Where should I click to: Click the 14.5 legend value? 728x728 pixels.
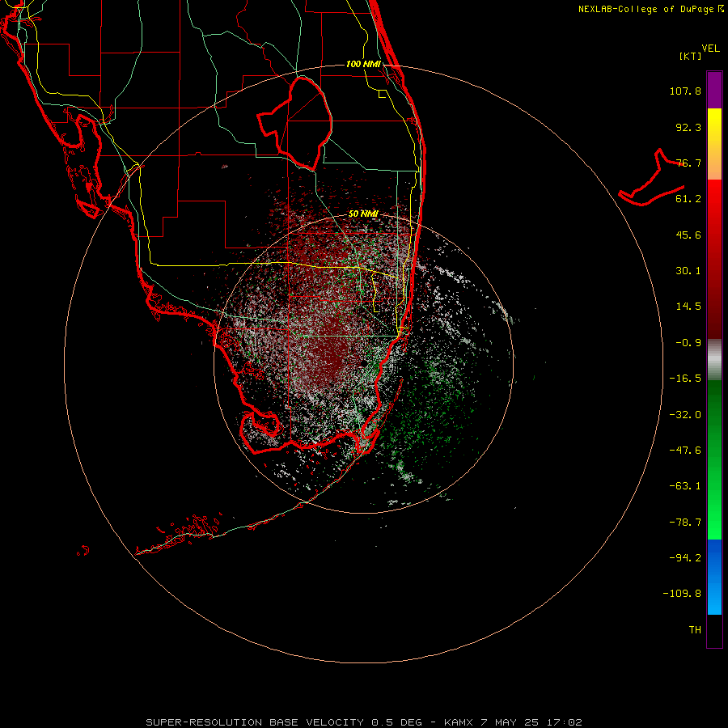[x=688, y=307]
